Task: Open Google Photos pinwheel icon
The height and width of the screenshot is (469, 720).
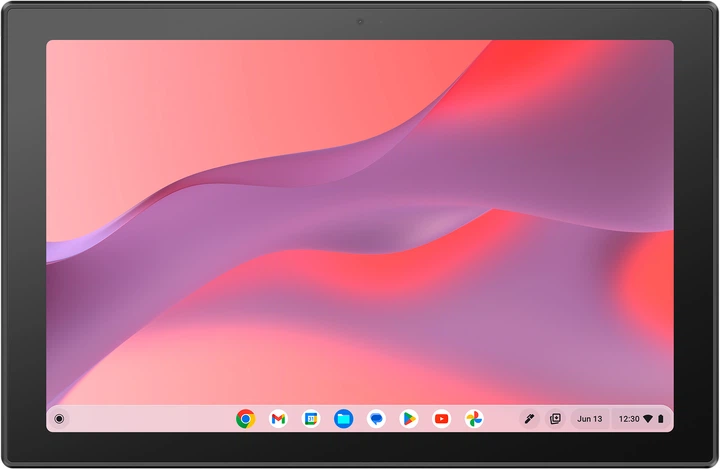Action: [474, 419]
